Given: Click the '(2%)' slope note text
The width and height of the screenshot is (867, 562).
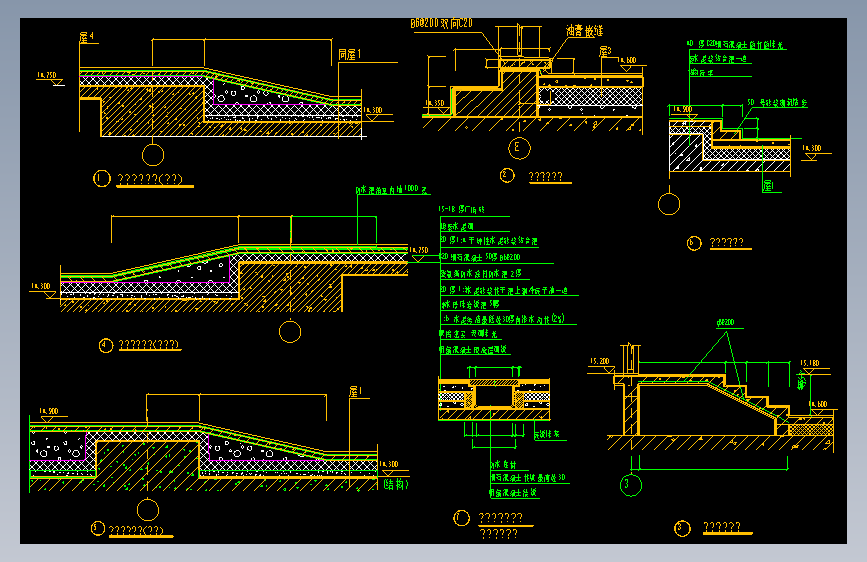Looking at the screenshot, I should 557,319.
